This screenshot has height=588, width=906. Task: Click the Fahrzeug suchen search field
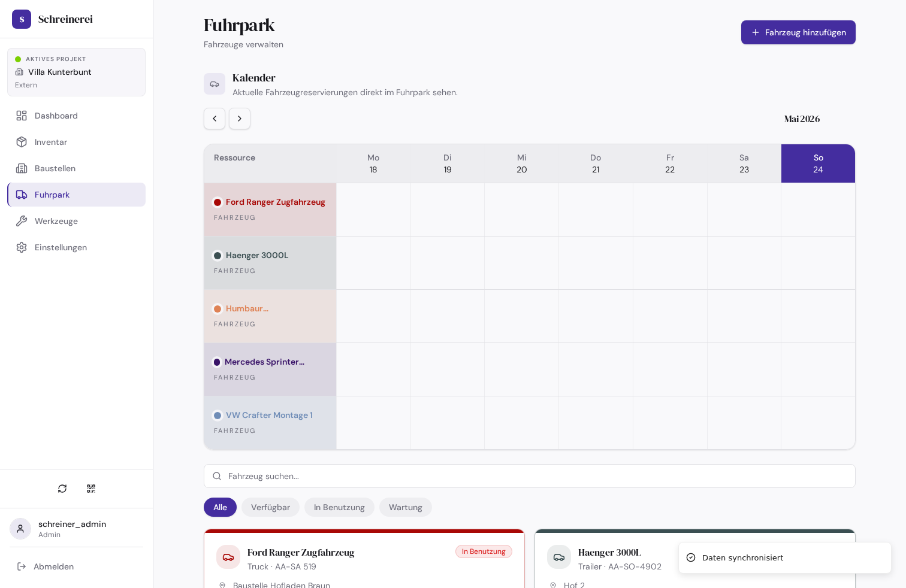[x=530, y=476]
